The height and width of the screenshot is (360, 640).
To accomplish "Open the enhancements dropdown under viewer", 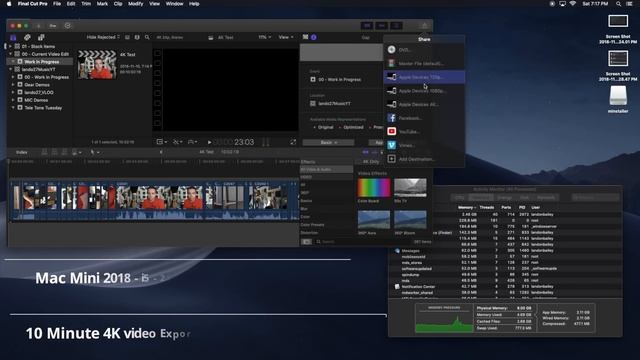I will click(x=177, y=142).
